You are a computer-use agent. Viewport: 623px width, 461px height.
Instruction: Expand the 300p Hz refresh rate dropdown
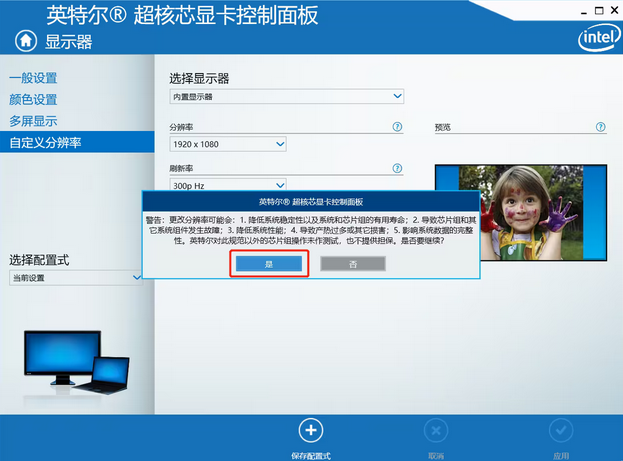tap(228, 185)
